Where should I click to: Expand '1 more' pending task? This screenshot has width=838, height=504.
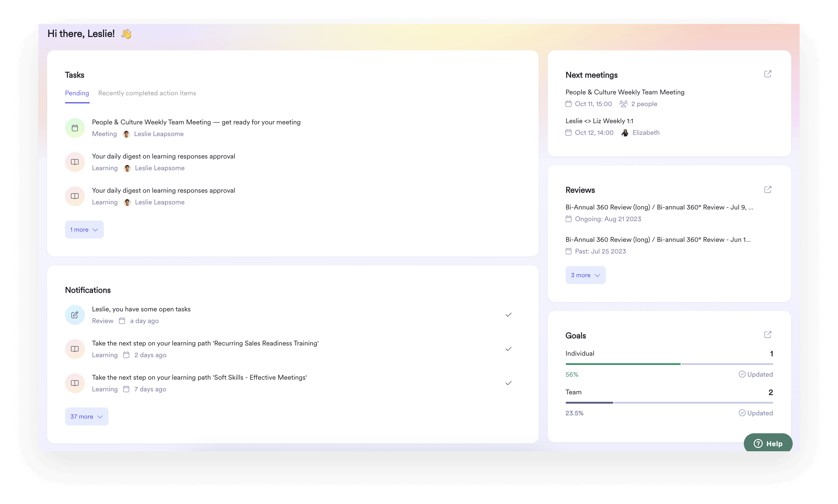[84, 229]
